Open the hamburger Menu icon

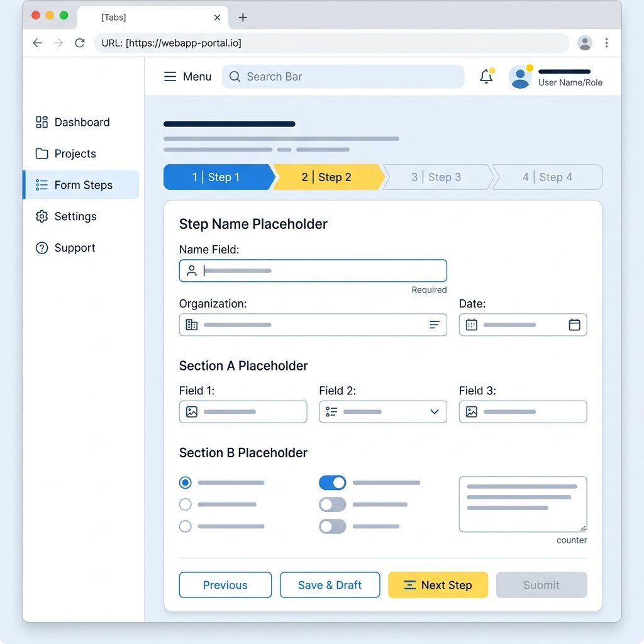(x=170, y=76)
